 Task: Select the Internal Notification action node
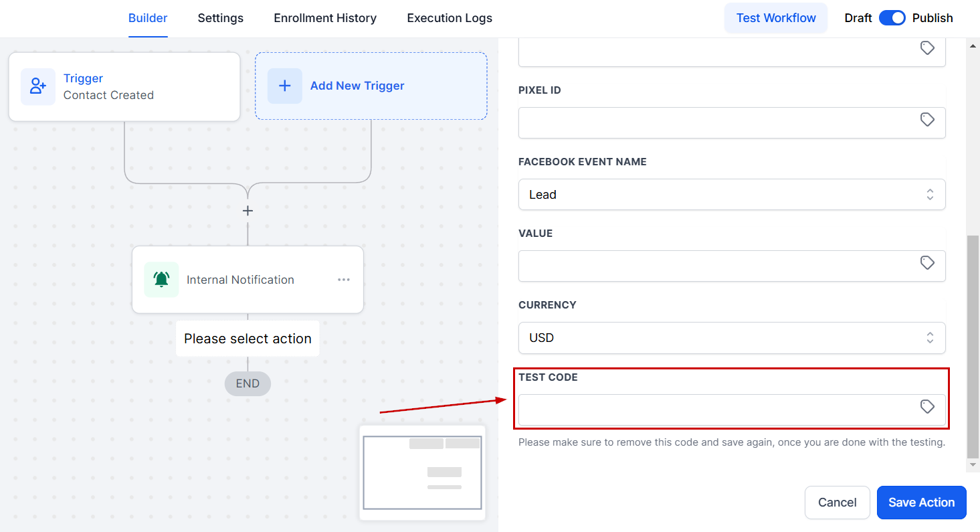pyautogui.click(x=248, y=280)
